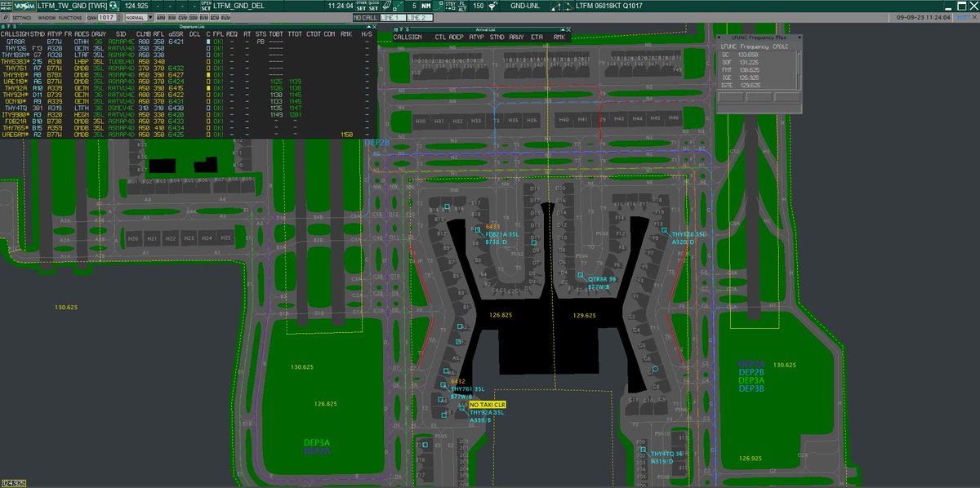Toggle the yellow C checkbox for THY9YB
980x488 pixels.
click(x=207, y=74)
